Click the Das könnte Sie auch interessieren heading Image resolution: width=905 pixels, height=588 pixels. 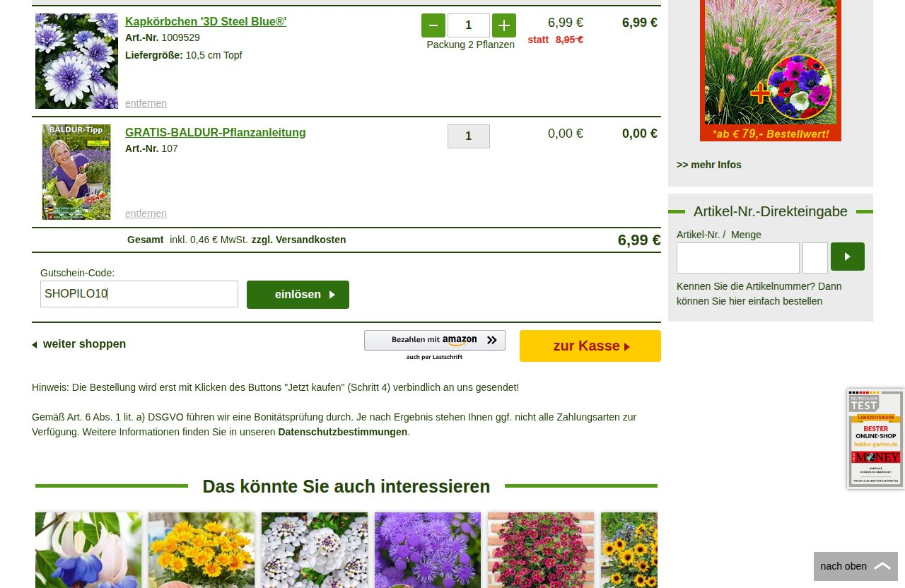(346, 486)
